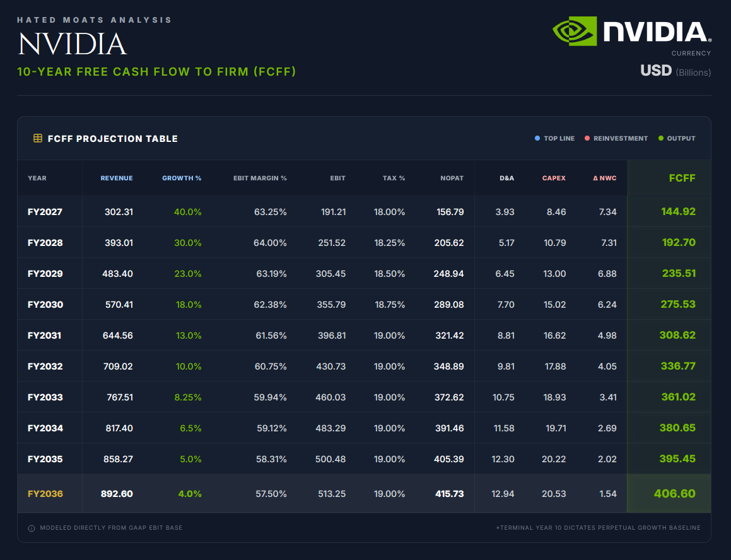Select the REVENUE column header
The image size is (731, 560).
click(117, 178)
